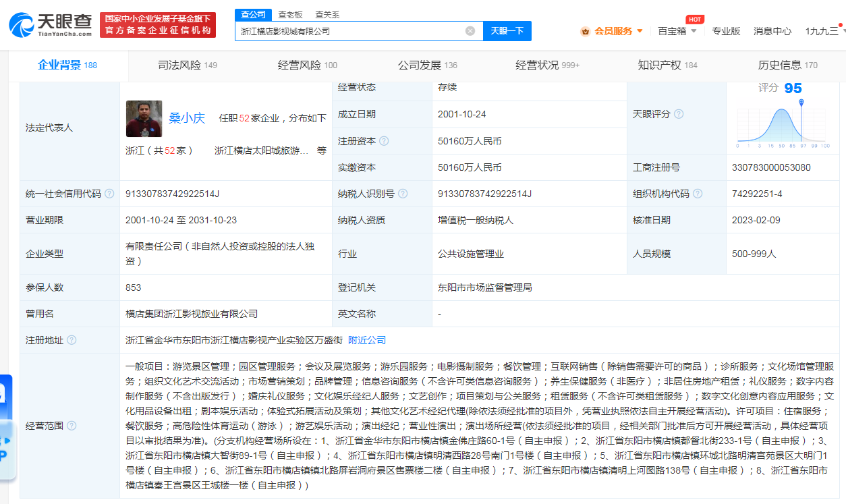Open help icon next to 纳税人识别号
Screen dimensions: 846x504
403,194
